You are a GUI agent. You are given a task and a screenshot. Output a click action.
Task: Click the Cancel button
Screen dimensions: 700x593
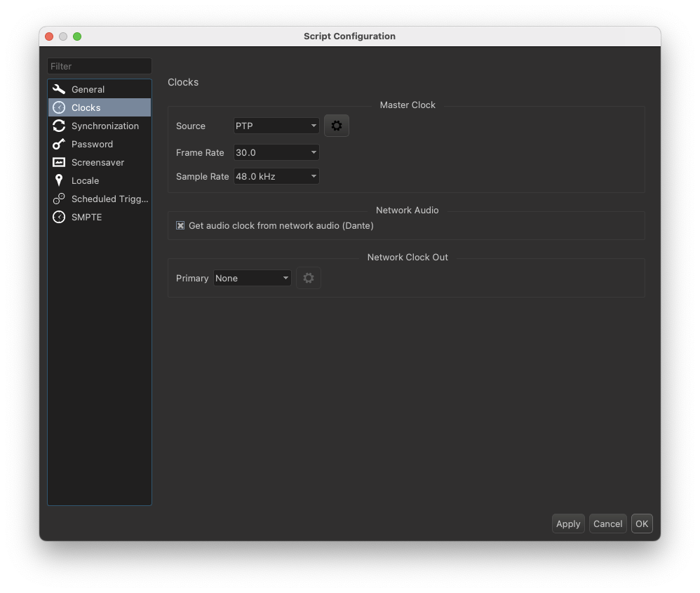pos(607,524)
